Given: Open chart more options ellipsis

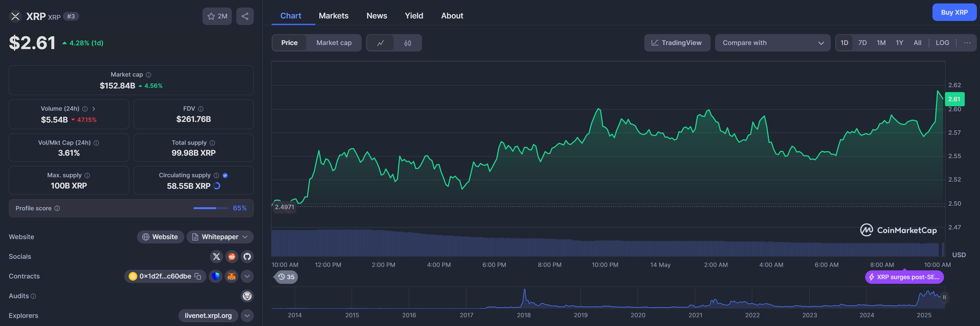Looking at the screenshot, I should pyautogui.click(x=967, y=43).
